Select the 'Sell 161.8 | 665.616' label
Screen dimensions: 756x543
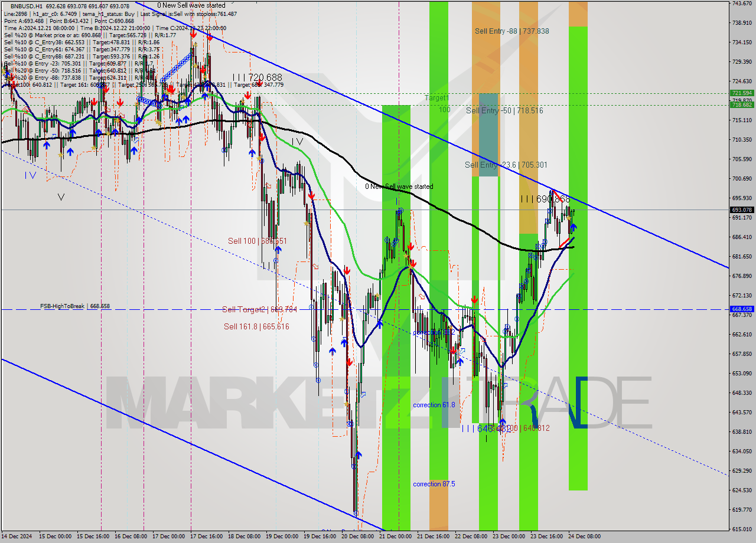tap(256, 326)
